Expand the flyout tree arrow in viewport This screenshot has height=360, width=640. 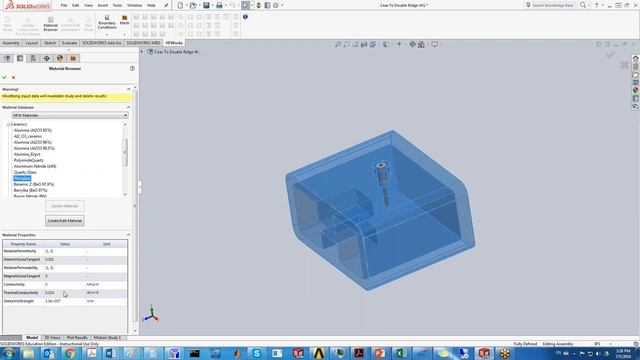142,52
